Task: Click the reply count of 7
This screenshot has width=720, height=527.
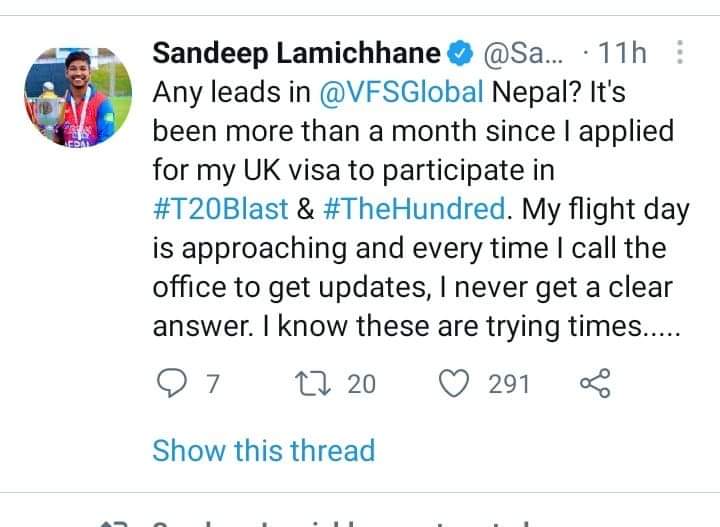Action: click(211, 383)
